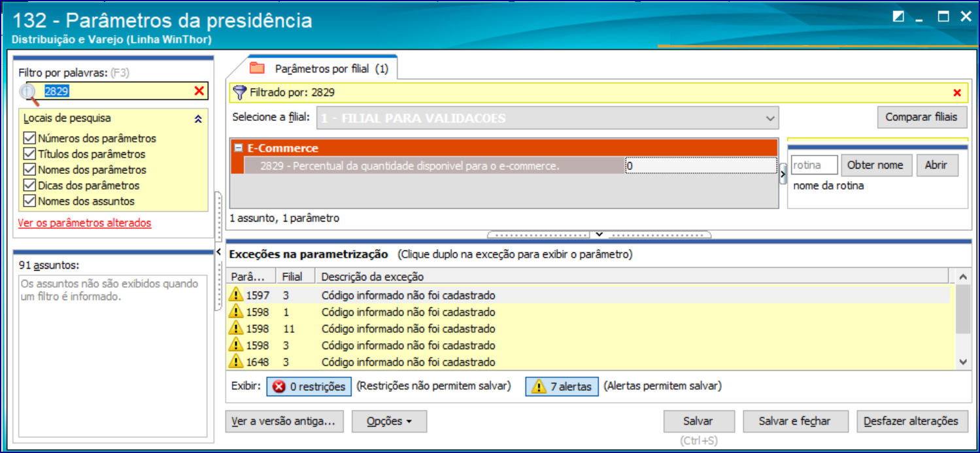
Task: Click warning icon on row 1648
Action: point(236,361)
